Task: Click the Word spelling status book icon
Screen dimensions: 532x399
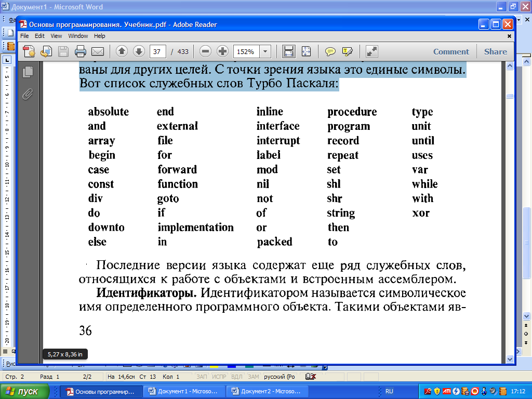Action: tap(311, 377)
